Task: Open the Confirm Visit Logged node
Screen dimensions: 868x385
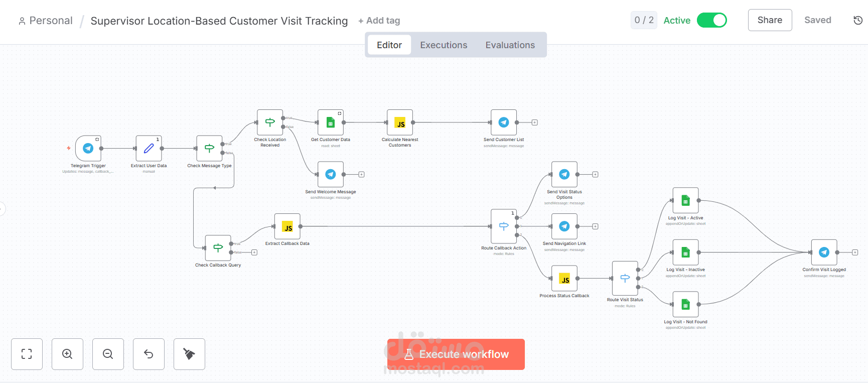Action: pyautogui.click(x=823, y=252)
